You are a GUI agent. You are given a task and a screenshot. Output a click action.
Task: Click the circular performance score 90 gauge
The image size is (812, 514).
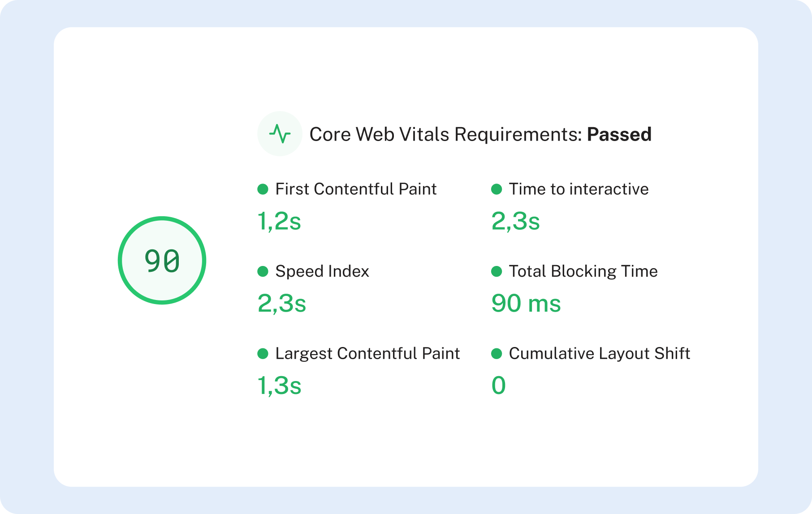[x=162, y=261]
